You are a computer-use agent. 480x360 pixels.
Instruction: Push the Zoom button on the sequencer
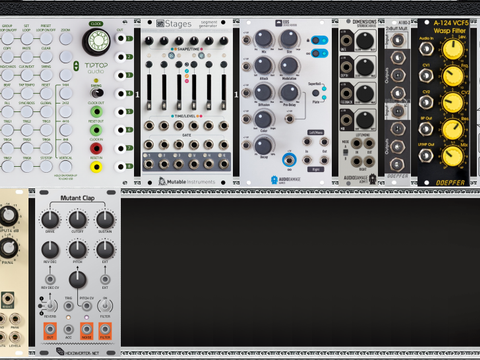tap(65, 39)
